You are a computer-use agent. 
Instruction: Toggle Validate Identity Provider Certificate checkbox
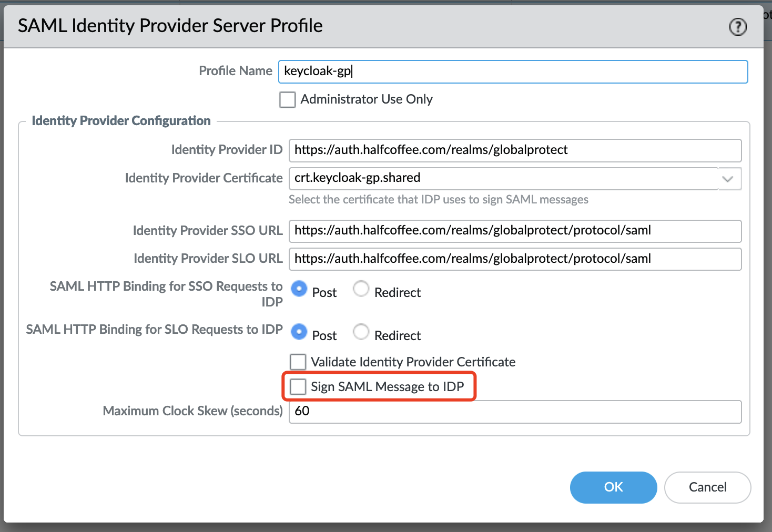point(298,362)
